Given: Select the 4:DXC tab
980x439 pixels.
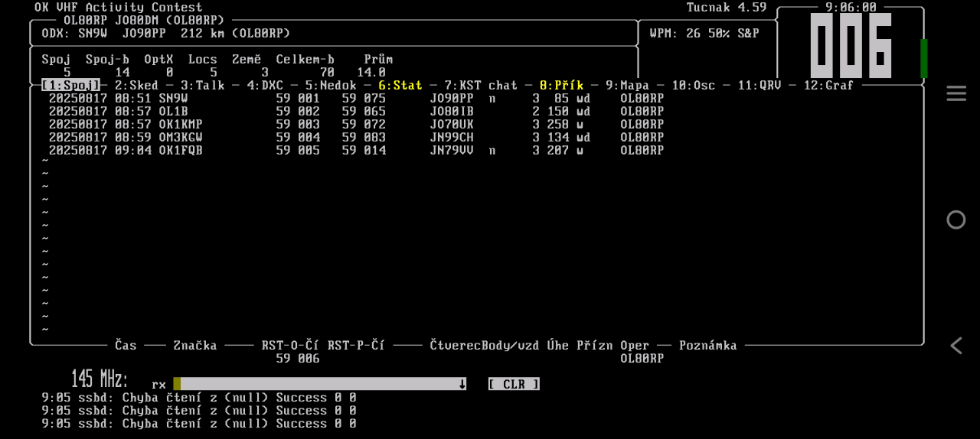Looking at the screenshot, I should [x=265, y=86].
